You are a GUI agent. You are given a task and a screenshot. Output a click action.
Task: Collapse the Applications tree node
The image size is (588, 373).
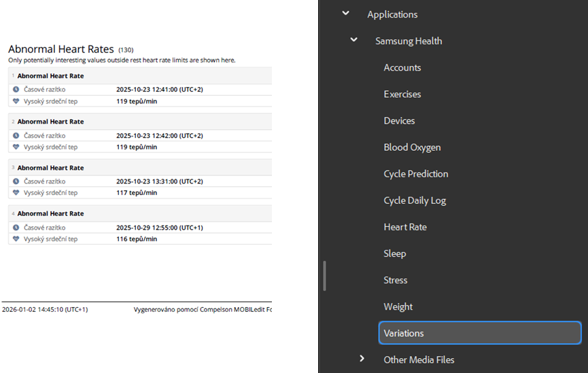click(x=346, y=14)
